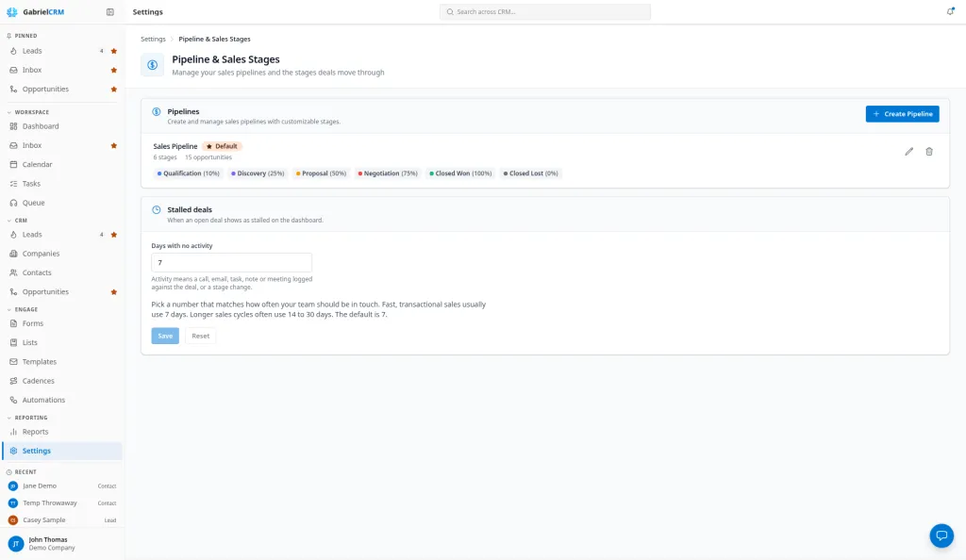This screenshot has width=966, height=560.
Task: Click the GabrielCRM logo icon
Action: tap(11, 11)
